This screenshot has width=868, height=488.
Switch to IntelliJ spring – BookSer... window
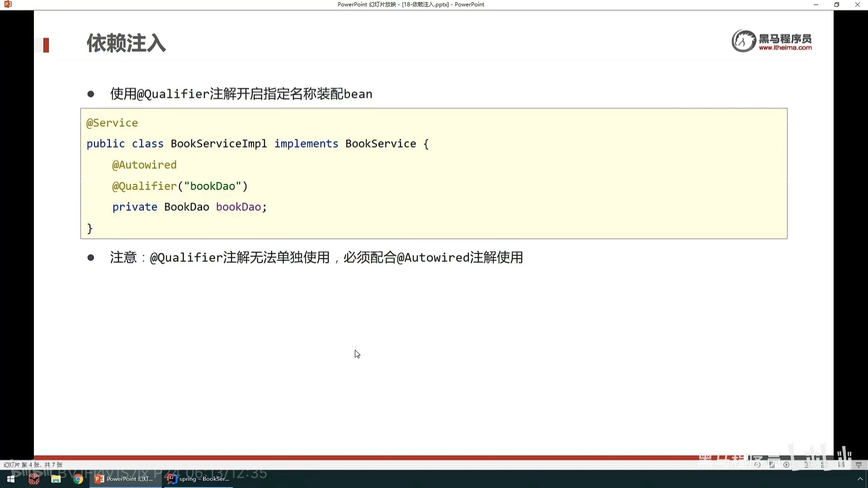[x=199, y=479]
